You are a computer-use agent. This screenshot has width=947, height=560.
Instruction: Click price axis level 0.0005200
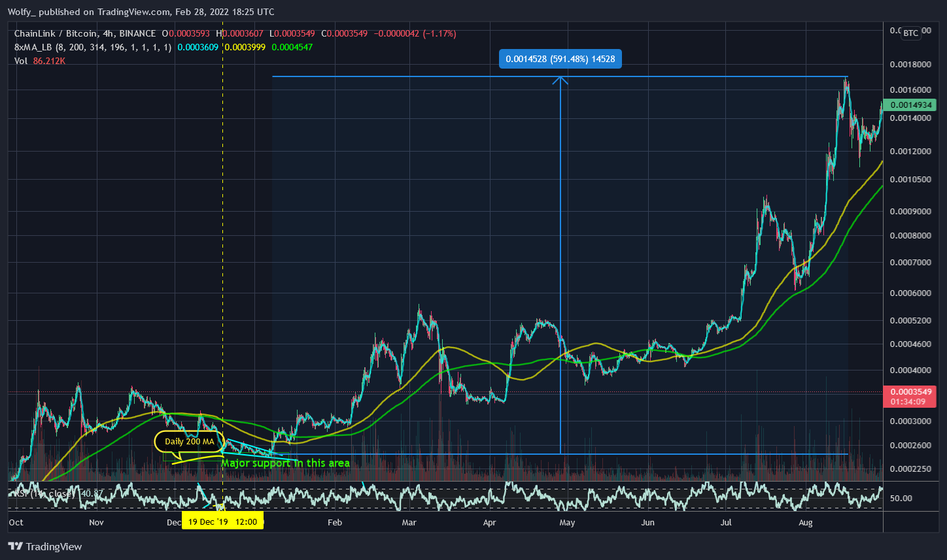[x=911, y=321]
